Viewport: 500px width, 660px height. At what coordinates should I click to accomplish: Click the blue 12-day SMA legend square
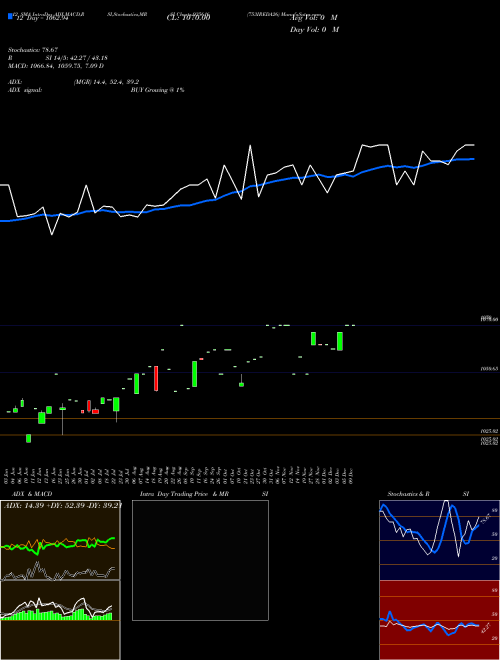tap(10, 16)
